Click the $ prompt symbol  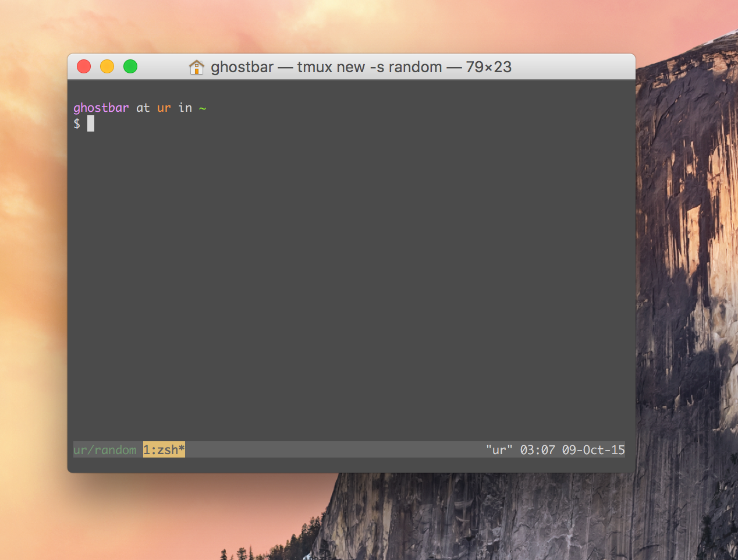click(77, 123)
